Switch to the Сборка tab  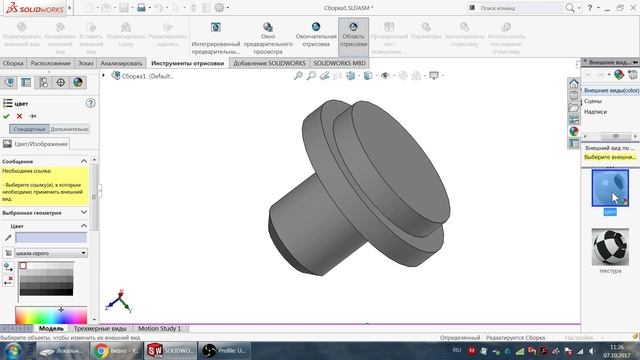(x=13, y=63)
